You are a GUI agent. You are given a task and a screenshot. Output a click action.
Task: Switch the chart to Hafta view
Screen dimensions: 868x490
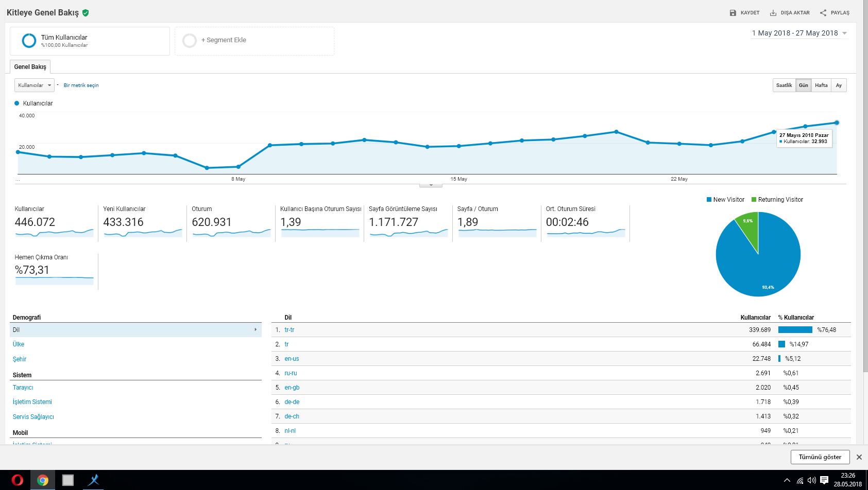821,85
